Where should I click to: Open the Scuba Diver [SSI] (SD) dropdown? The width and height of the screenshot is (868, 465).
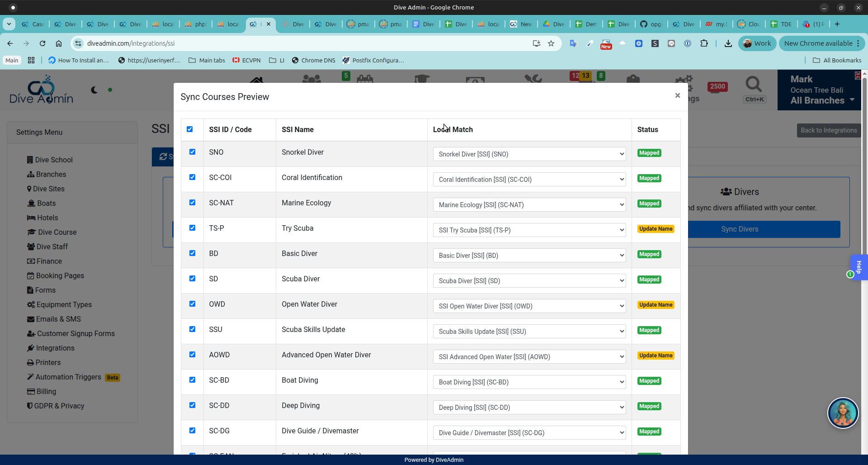point(529,281)
